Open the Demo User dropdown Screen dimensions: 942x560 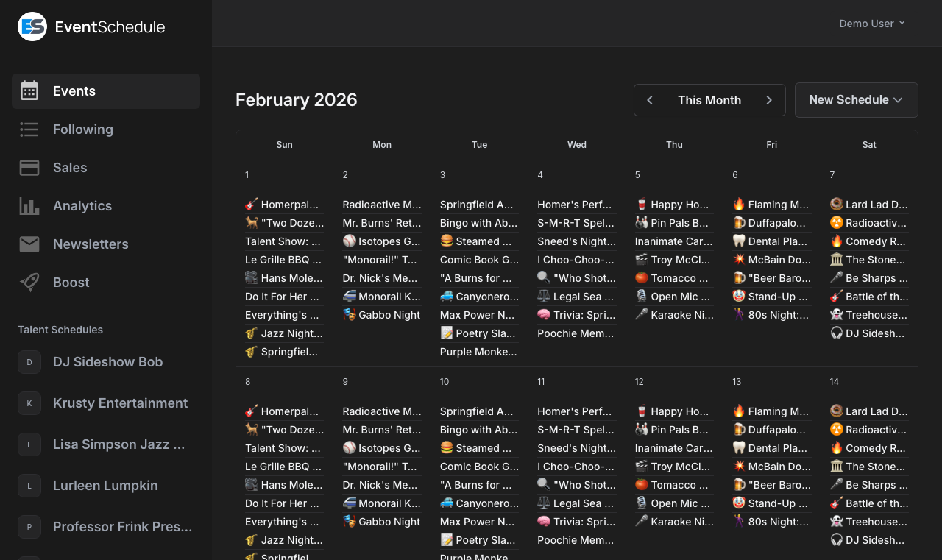pyautogui.click(x=871, y=23)
